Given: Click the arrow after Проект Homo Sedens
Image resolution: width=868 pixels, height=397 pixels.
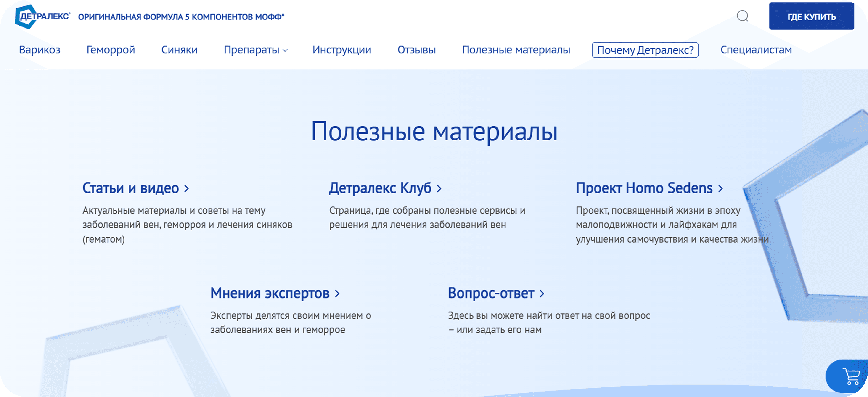Looking at the screenshot, I should 720,188.
